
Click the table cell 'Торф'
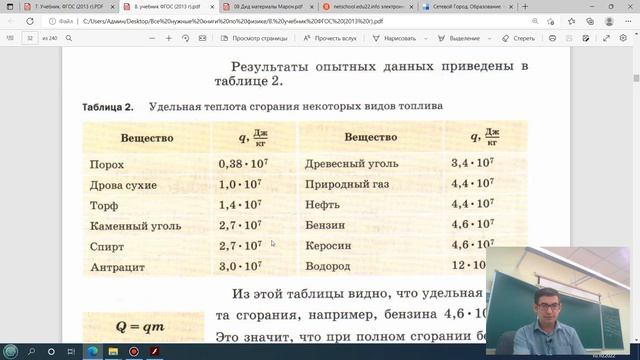104,206
